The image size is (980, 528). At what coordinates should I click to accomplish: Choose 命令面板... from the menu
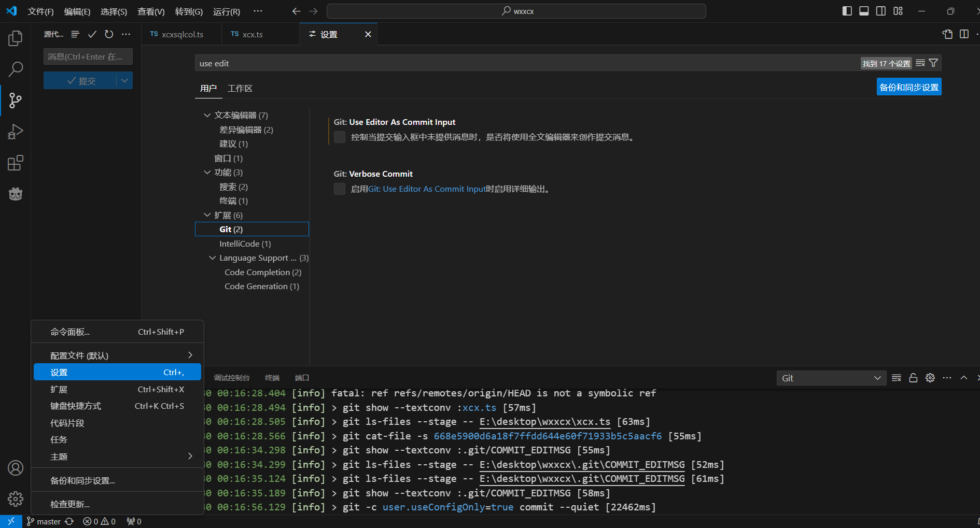point(118,332)
